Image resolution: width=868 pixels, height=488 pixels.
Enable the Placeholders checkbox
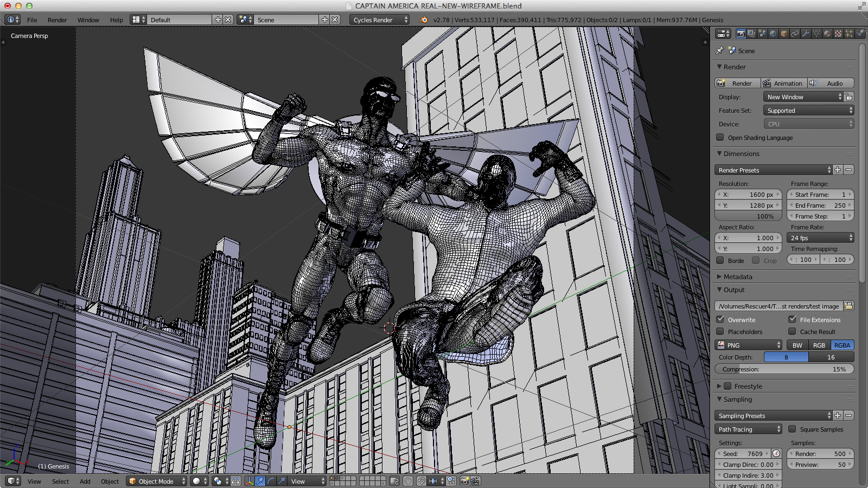(720, 331)
